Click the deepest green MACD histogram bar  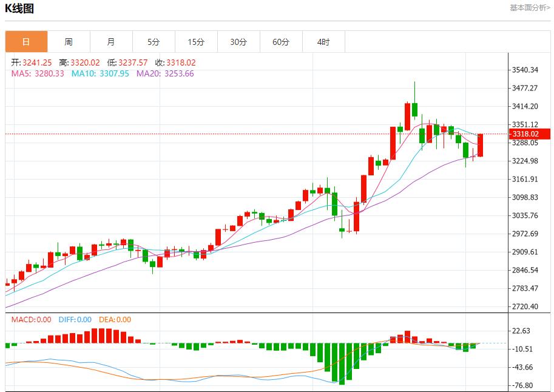(342, 363)
